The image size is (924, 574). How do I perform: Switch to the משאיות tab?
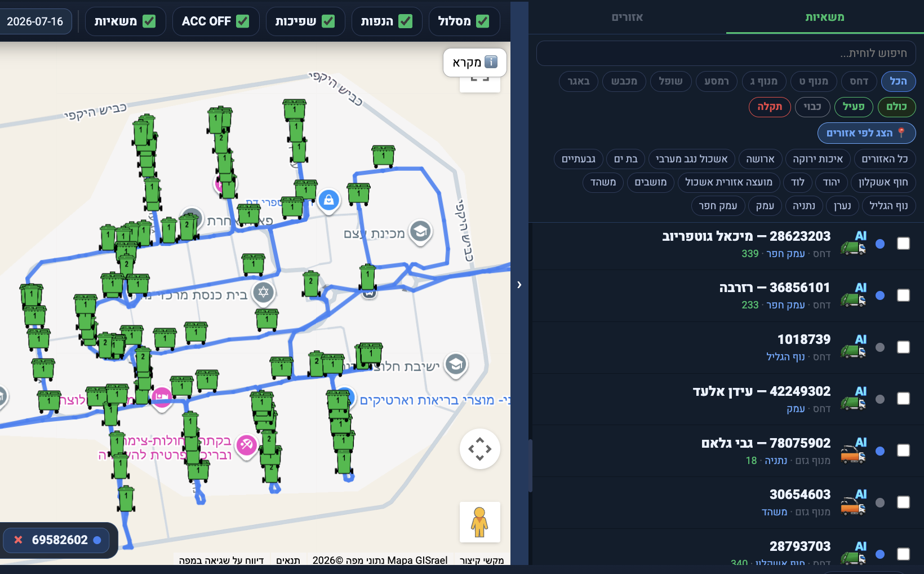tap(825, 17)
